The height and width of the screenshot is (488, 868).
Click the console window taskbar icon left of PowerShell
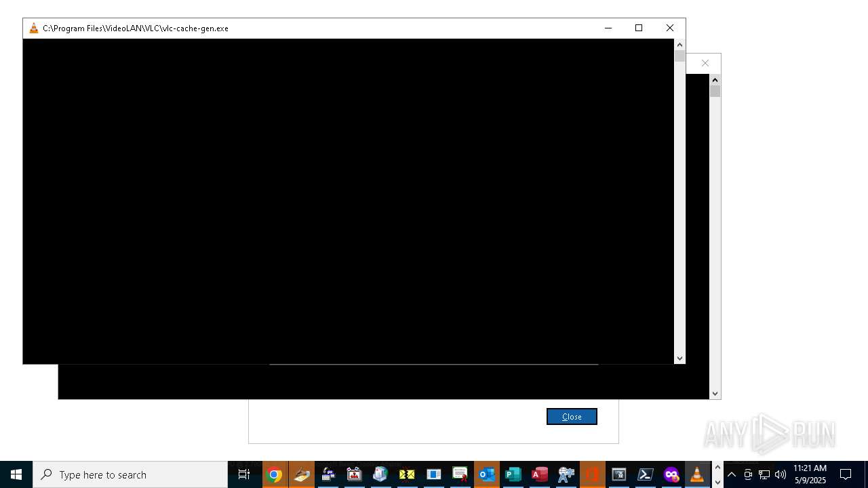click(619, 474)
